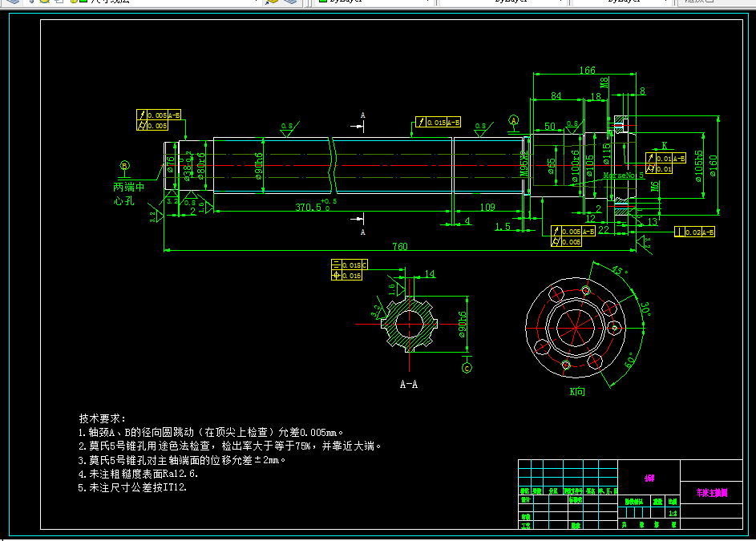Pick the 22 dimension text below the flange

pyautogui.click(x=604, y=230)
